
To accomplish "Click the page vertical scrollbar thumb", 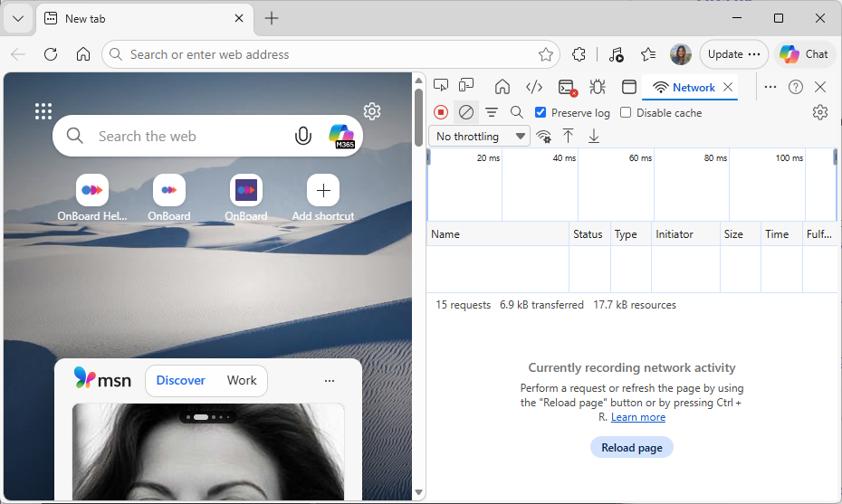I will point(419,118).
